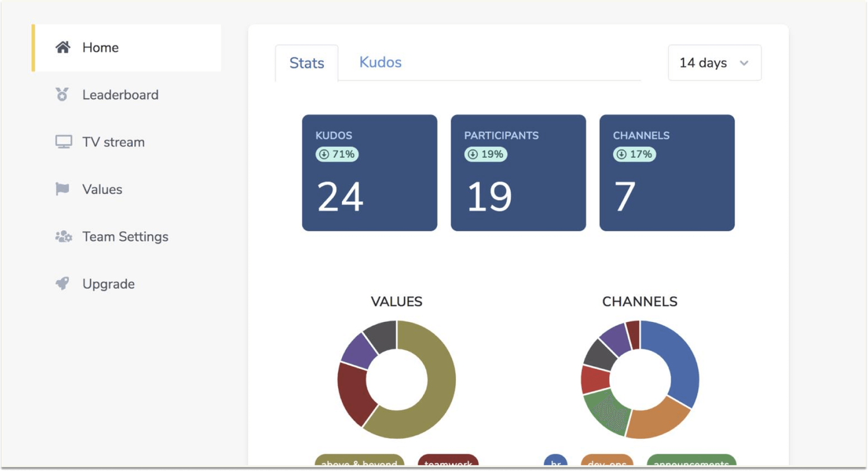
Task: Click the Leaderboard medal icon
Action: [x=62, y=94]
